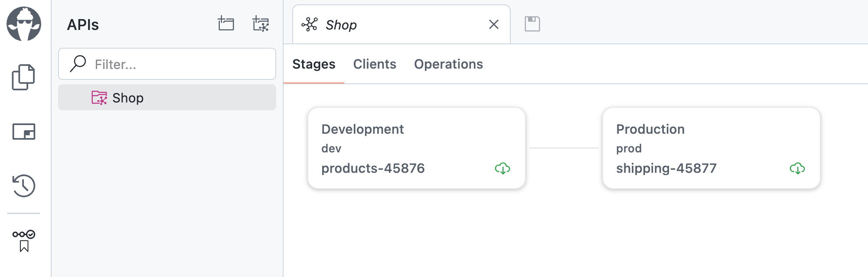Open the workflow bookmark sidebar icon

tap(24, 241)
